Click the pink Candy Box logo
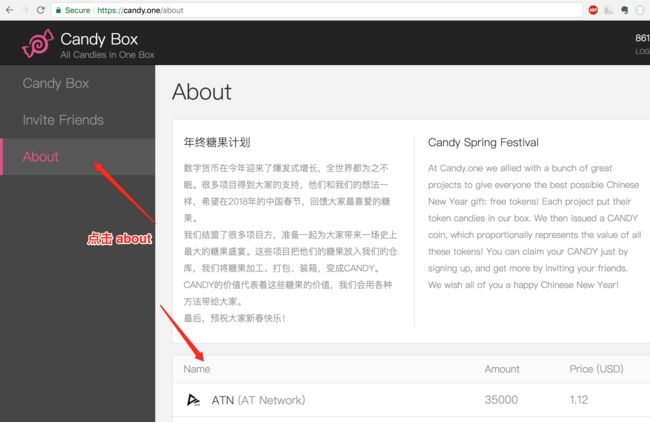This screenshot has width=650, height=422. (x=38, y=43)
